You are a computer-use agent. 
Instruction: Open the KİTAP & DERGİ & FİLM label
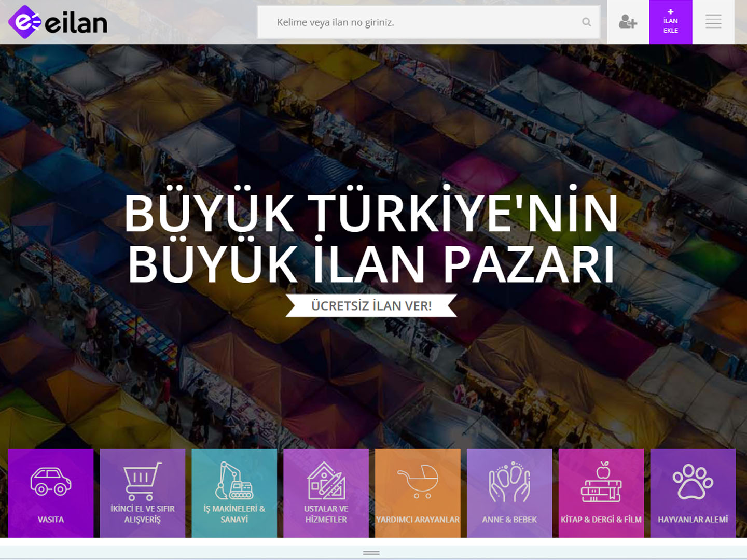click(601, 520)
